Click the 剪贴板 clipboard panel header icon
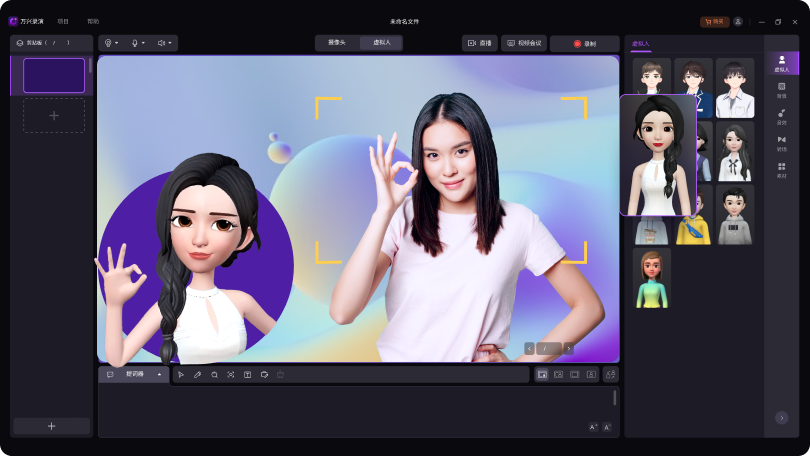810x456 pixels. point(20,43)
